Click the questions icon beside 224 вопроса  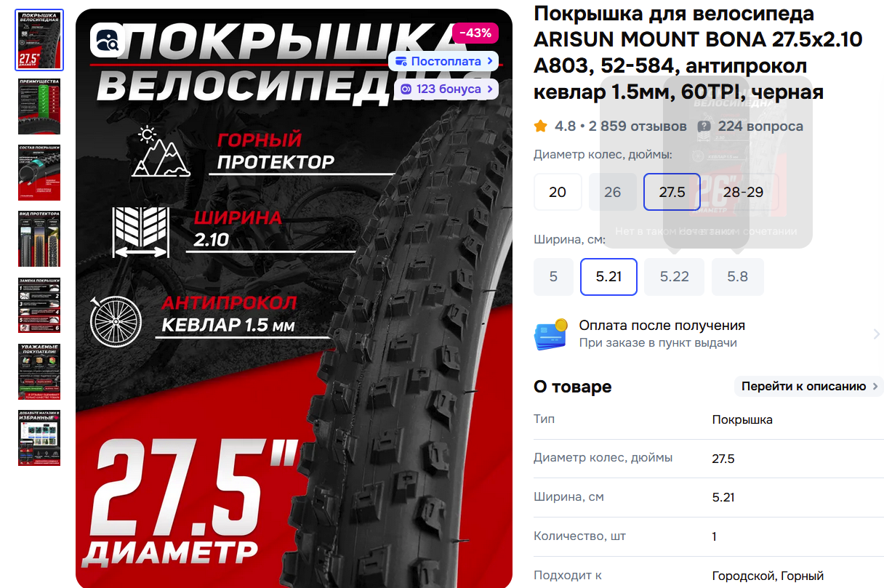click(704, 126)
